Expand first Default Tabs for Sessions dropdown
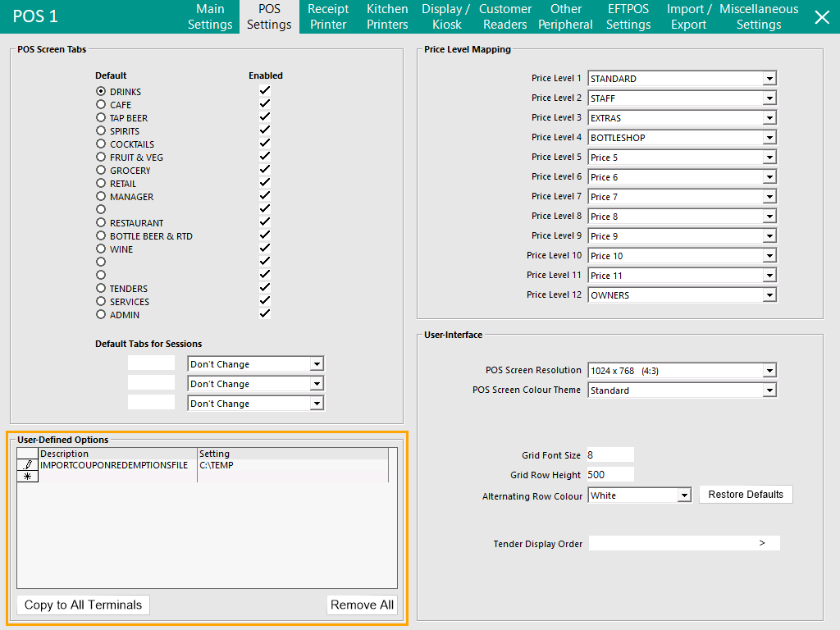The image size is (840, 630). click(x=317, y=364)
